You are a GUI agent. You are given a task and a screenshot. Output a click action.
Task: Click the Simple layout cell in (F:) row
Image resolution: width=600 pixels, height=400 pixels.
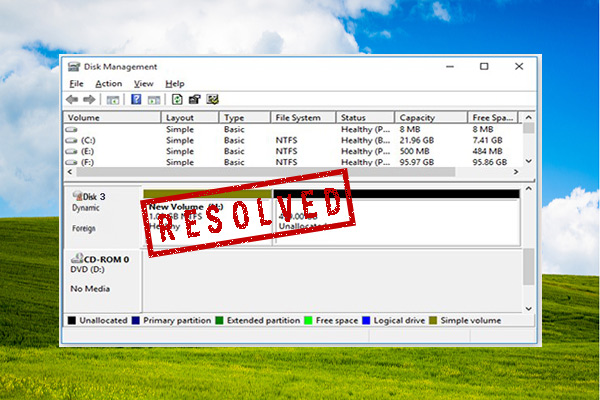(x=180, y=162)
